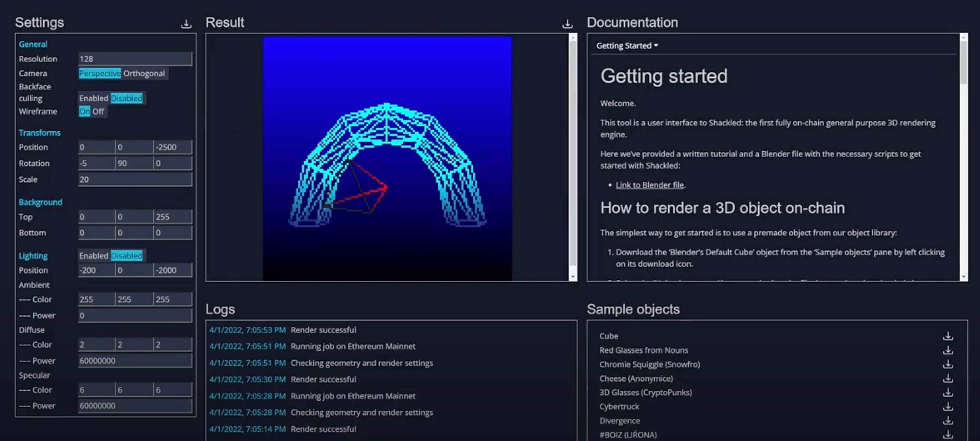Download Red Glasses from Nouns object
The image size is (980, 441).
(948, 350)
